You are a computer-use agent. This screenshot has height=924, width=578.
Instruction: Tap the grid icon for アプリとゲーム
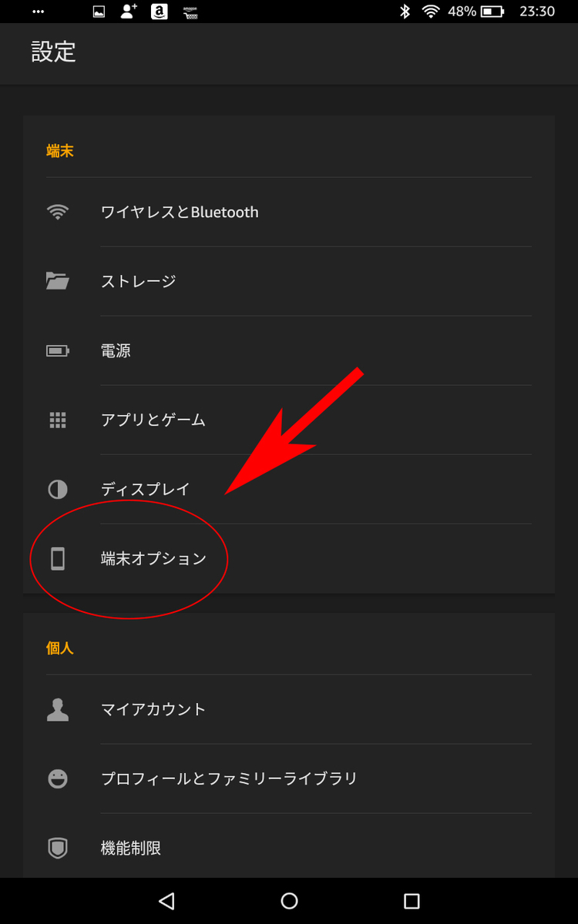tap(57, 420)
